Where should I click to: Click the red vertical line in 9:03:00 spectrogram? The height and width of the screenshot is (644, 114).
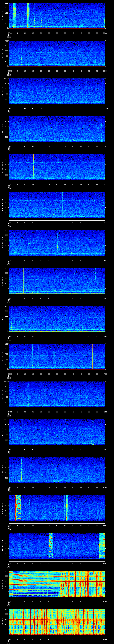[55, 243]
